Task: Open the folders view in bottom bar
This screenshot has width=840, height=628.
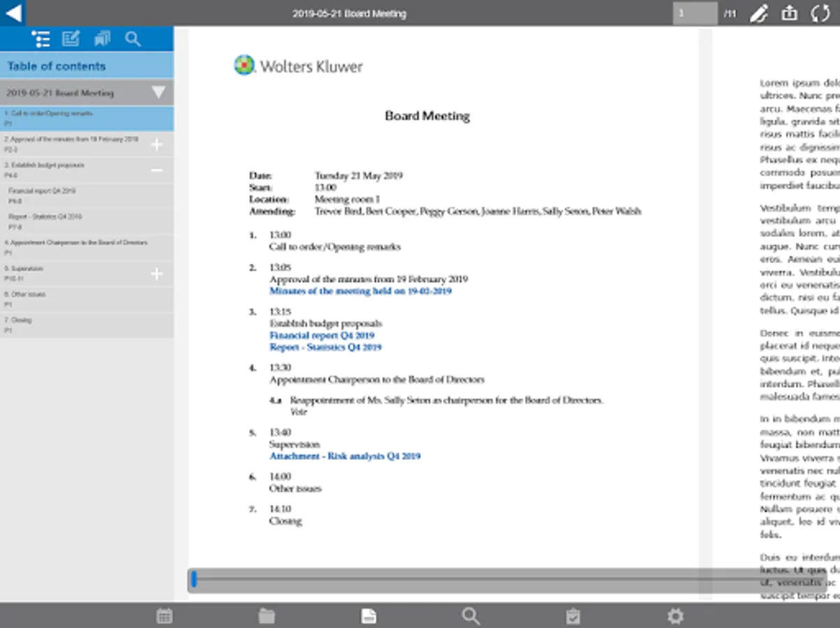Action: 267,615
